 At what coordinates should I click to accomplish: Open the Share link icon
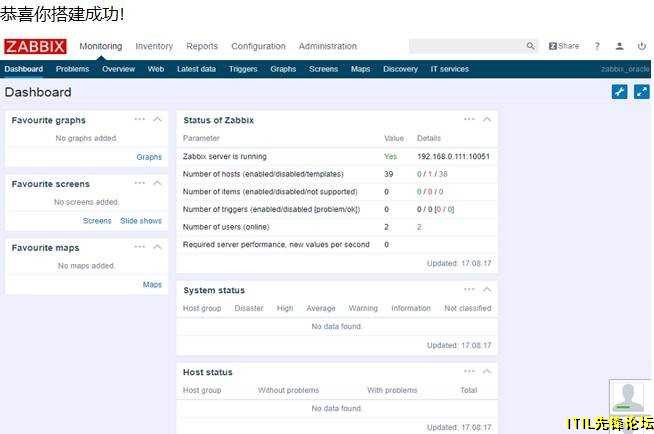point(564,46)
